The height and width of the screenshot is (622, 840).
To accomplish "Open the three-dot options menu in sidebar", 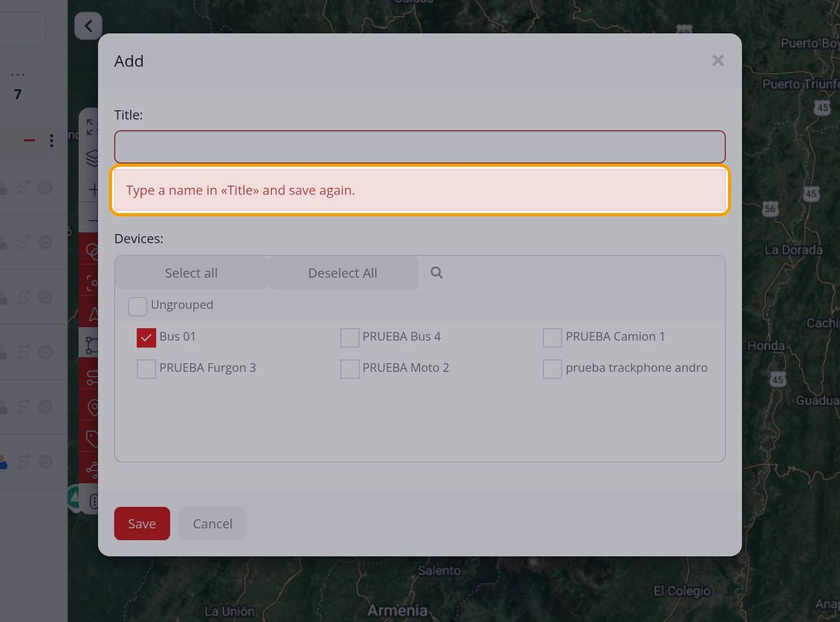I will pos(52,140).
